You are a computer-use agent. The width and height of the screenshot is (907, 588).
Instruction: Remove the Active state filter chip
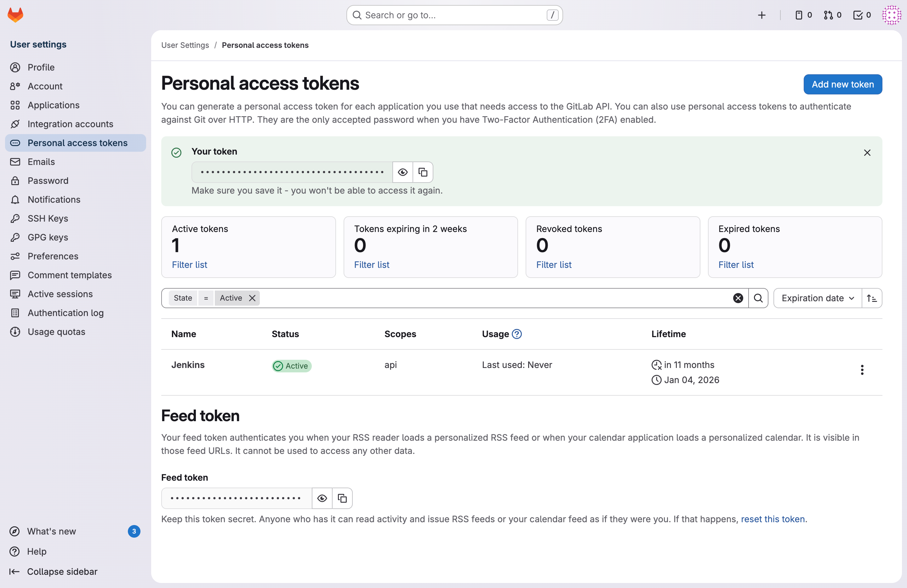[252, 298]
